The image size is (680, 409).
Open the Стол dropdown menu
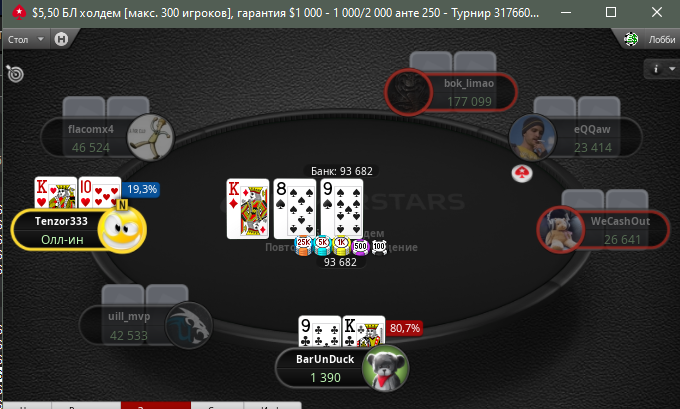26,39
